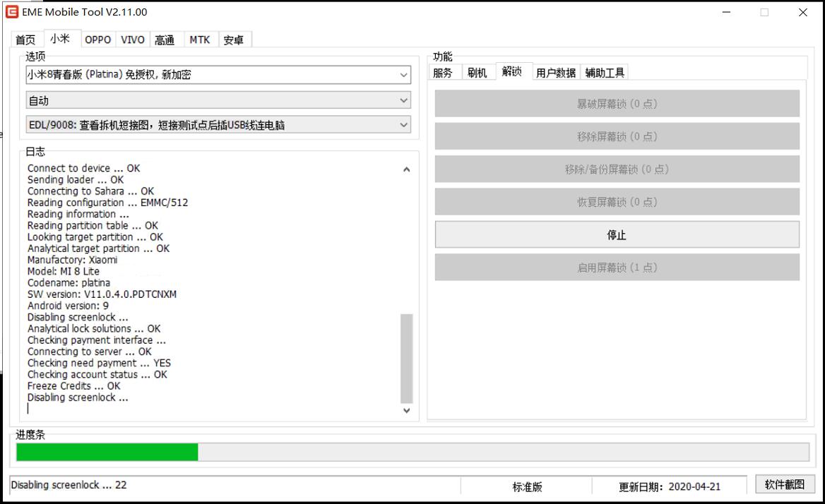Open the 刷机 function tab

pos(477,73)
